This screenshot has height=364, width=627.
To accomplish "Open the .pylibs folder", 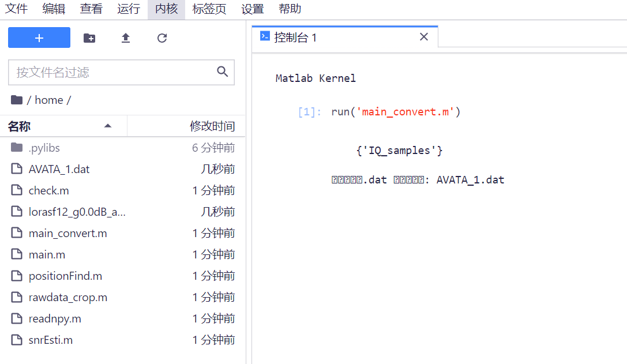I will point(44,148).
